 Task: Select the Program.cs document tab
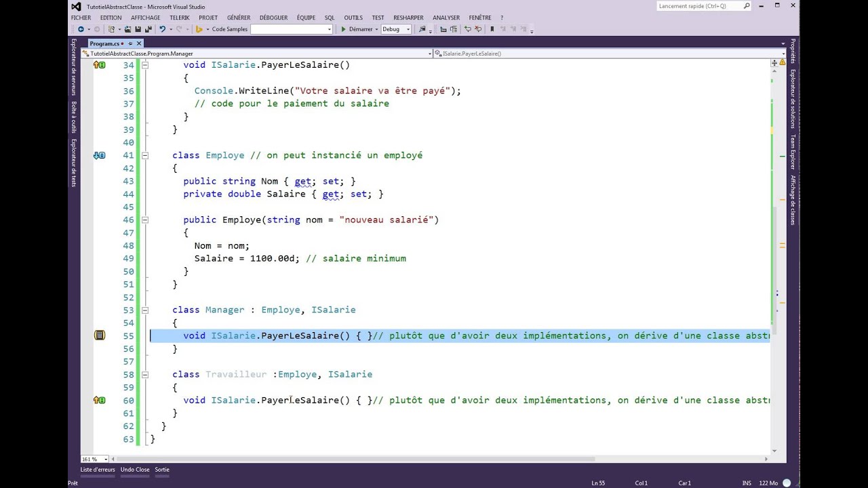coord(104,43)
